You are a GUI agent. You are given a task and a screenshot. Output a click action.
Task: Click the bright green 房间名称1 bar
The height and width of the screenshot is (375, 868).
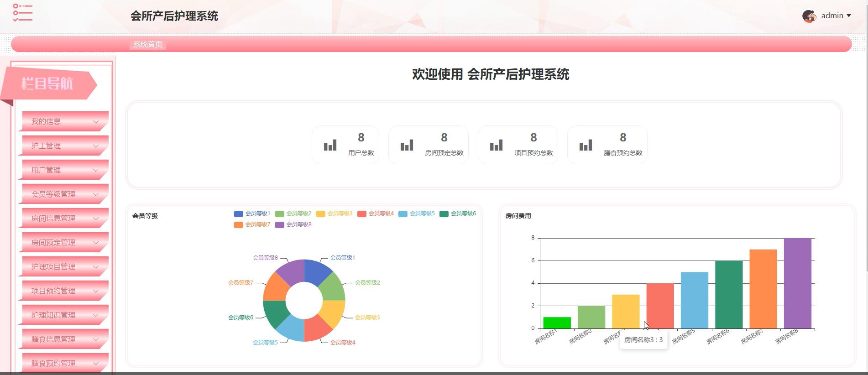[x=557, y=323]
